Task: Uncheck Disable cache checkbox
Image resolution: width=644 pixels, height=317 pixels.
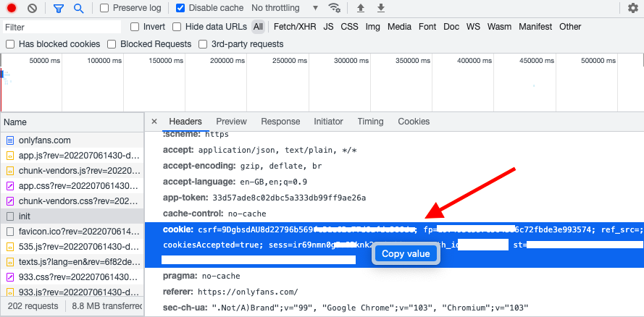Action: (x=180, y=8)
